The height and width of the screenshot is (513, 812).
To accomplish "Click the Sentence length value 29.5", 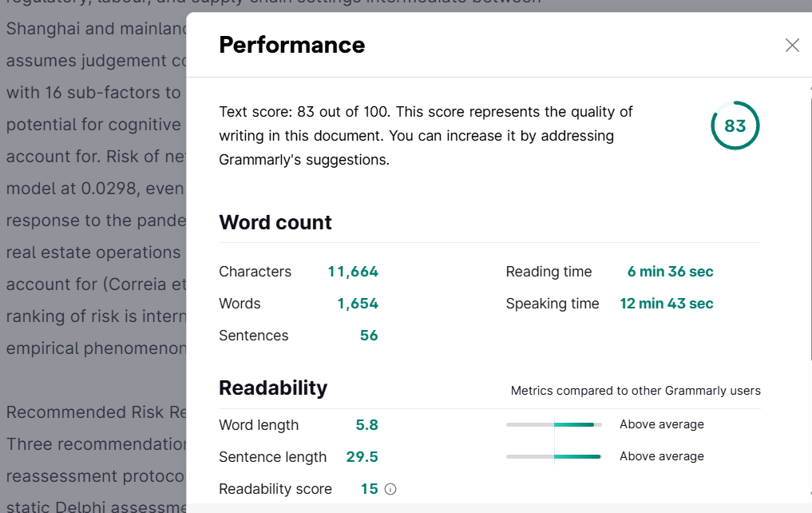I will coord(362,457).
